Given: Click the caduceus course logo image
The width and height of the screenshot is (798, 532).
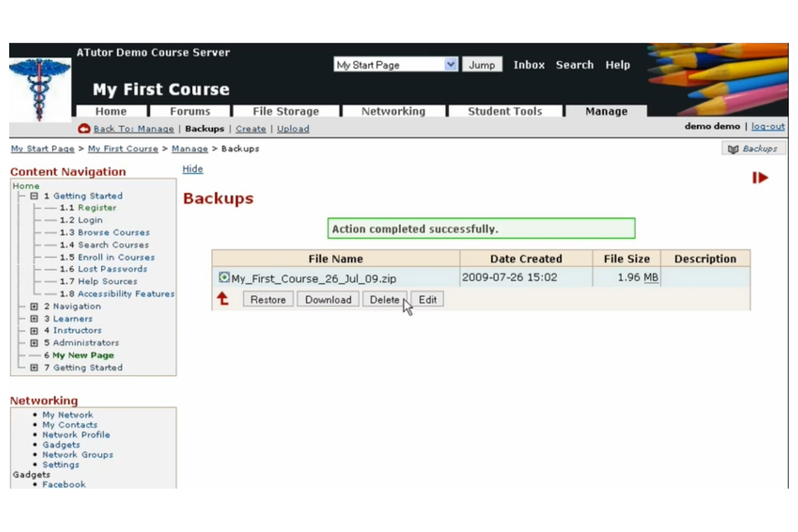Looking at the screenshot, I should [x=39, y=89].
